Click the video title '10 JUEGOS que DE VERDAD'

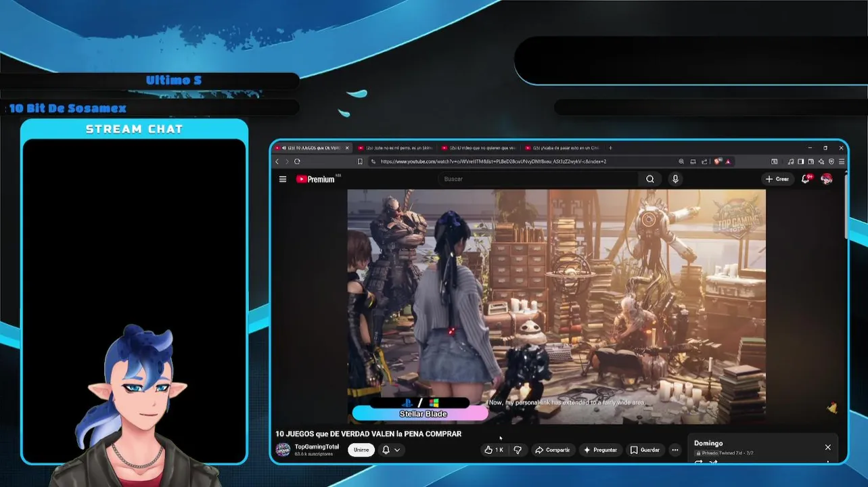368,434
